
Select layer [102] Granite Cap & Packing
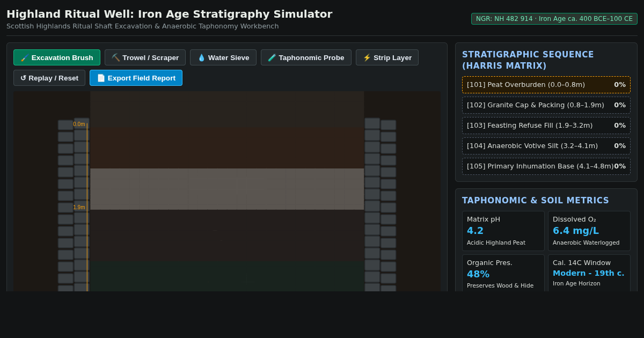[546, 105]
